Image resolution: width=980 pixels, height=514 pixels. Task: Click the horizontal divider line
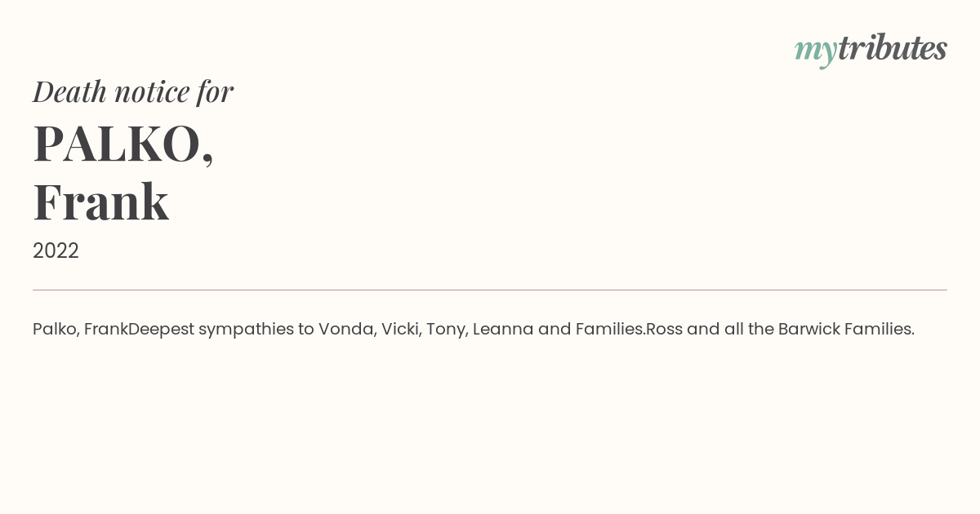pyautogui.click(x=490, y=290)
